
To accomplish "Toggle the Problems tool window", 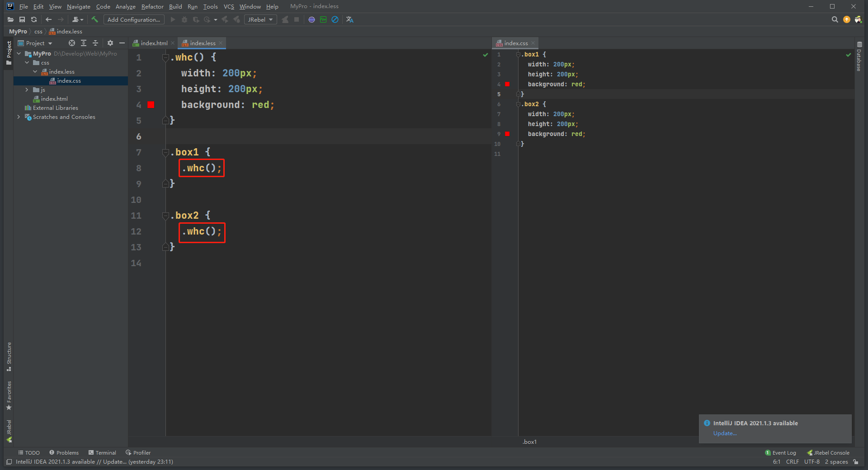I will pyautogui.click(x=64, y=453).
